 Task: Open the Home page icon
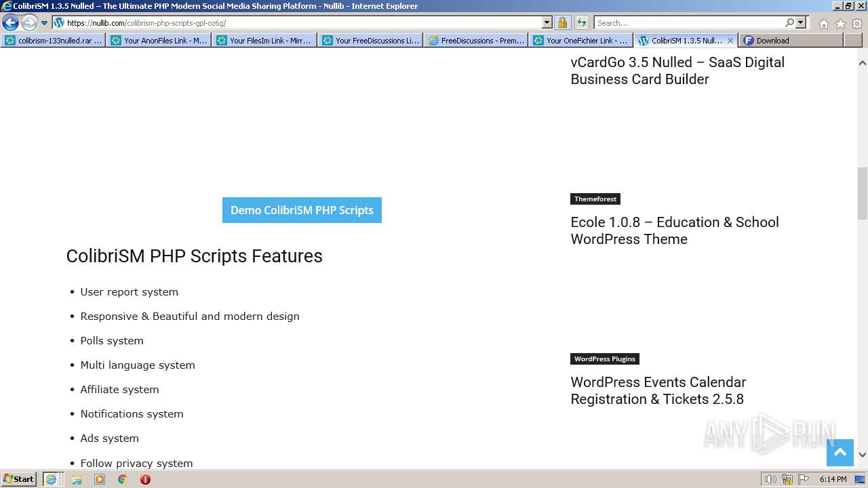(823, 24)
